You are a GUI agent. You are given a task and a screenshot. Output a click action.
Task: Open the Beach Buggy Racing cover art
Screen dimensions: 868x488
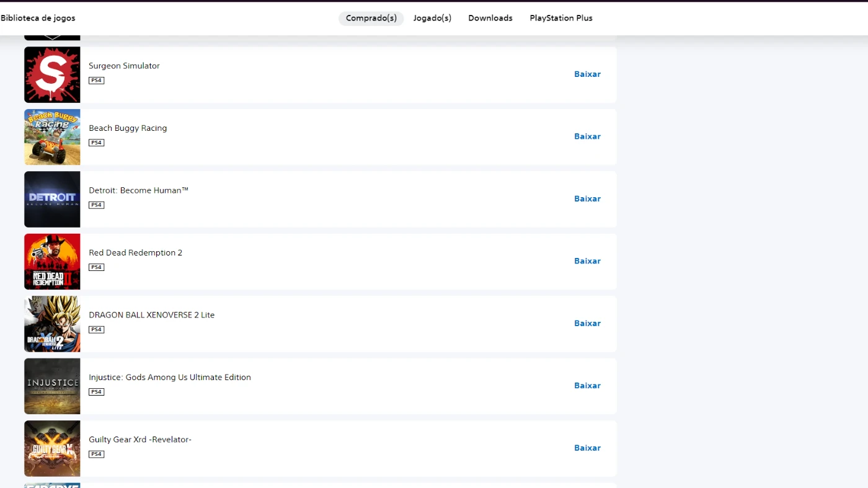click(x=52, y=137)
